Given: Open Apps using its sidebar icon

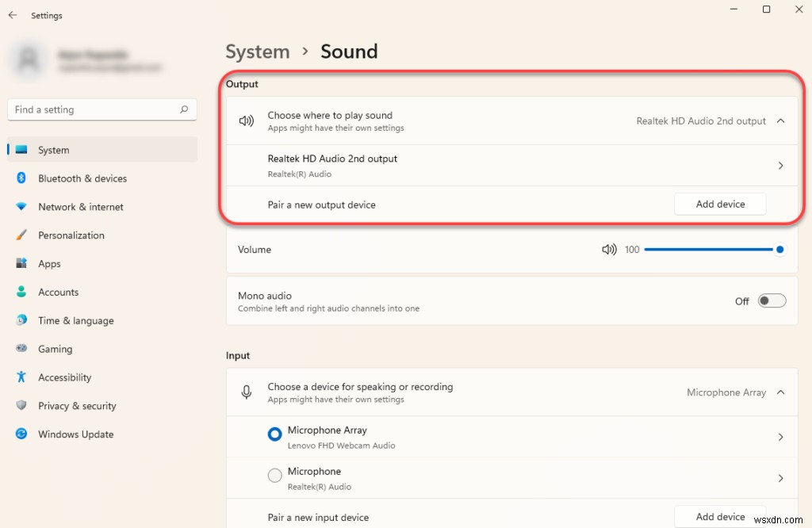Looking at the screenshot, I should 21,263.
